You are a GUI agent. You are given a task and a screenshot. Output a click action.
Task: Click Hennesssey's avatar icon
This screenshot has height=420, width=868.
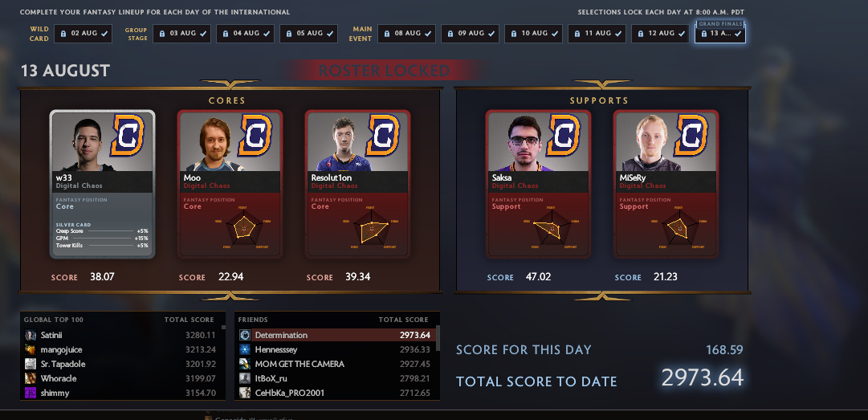coord(245,349)
